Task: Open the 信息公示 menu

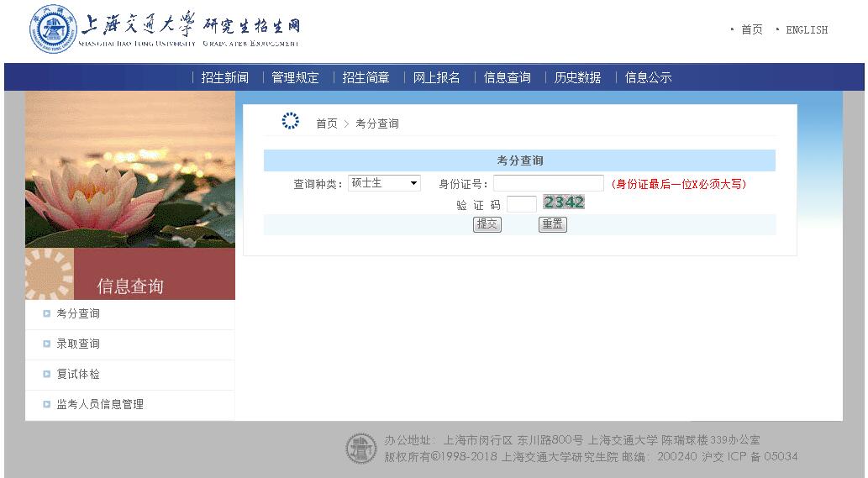Action: click(648, 77)
